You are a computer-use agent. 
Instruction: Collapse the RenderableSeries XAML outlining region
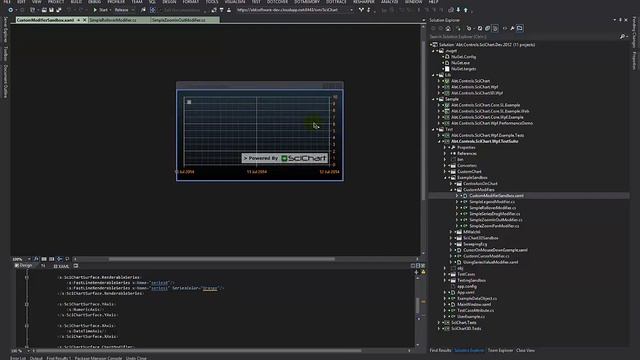[x=27, y=278]
